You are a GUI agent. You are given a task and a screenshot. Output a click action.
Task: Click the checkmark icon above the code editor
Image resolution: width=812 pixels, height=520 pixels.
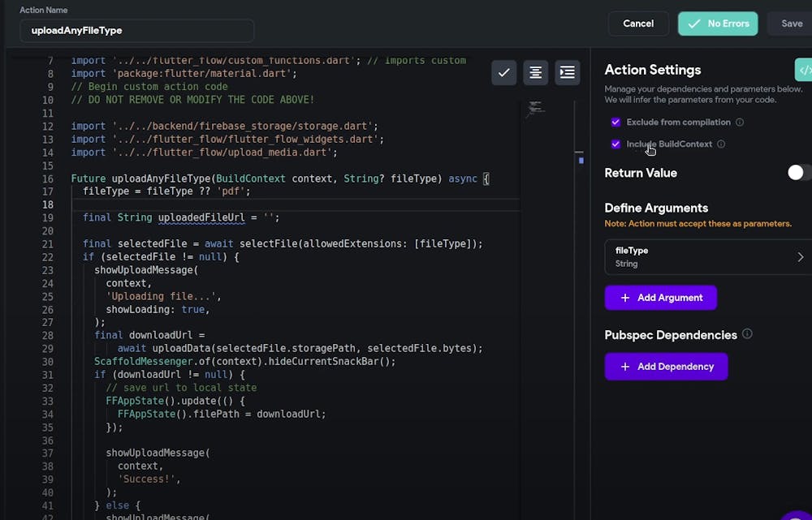504,72
